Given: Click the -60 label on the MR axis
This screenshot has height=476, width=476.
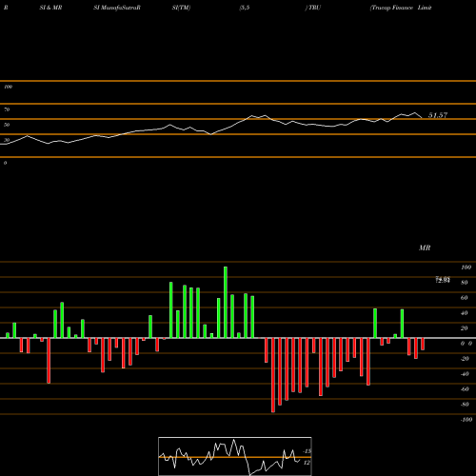Looking at the screenshot, I should coord(465,389).
